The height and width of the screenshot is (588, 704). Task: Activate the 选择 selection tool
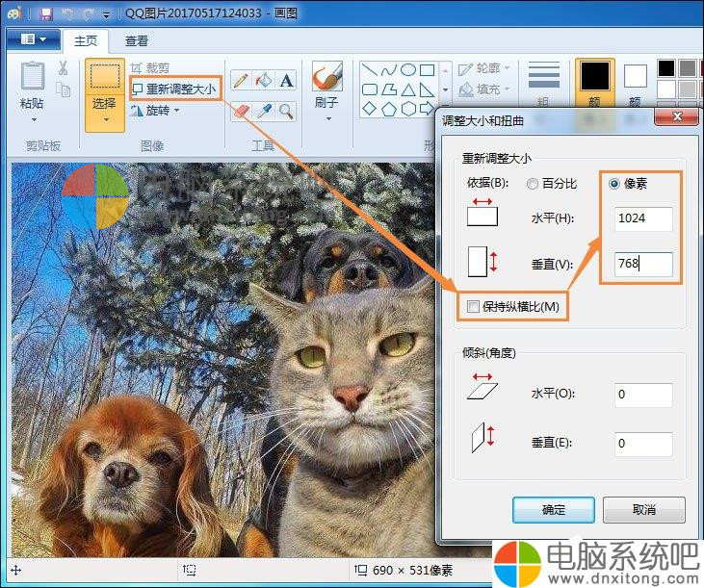click(x=105, y=76)
